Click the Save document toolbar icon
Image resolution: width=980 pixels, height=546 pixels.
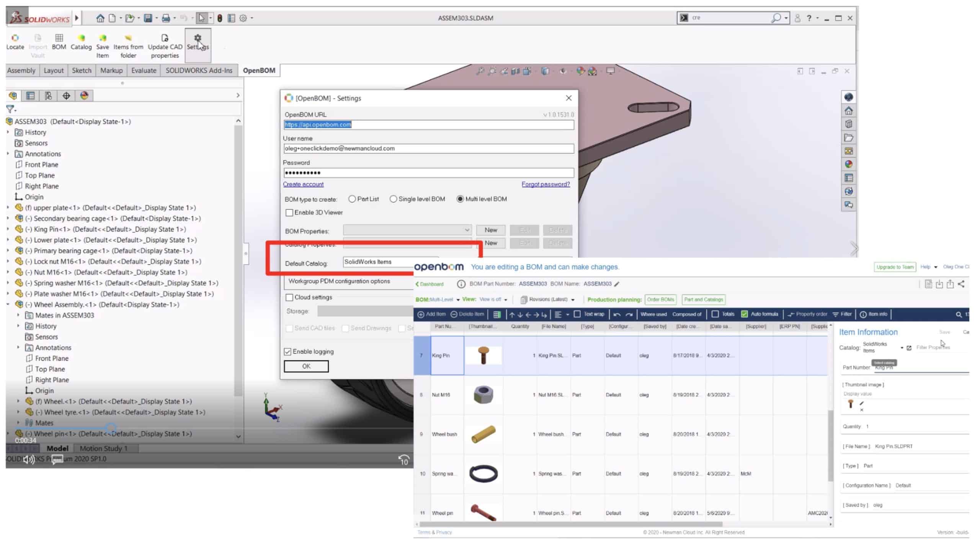coord(148,18)
